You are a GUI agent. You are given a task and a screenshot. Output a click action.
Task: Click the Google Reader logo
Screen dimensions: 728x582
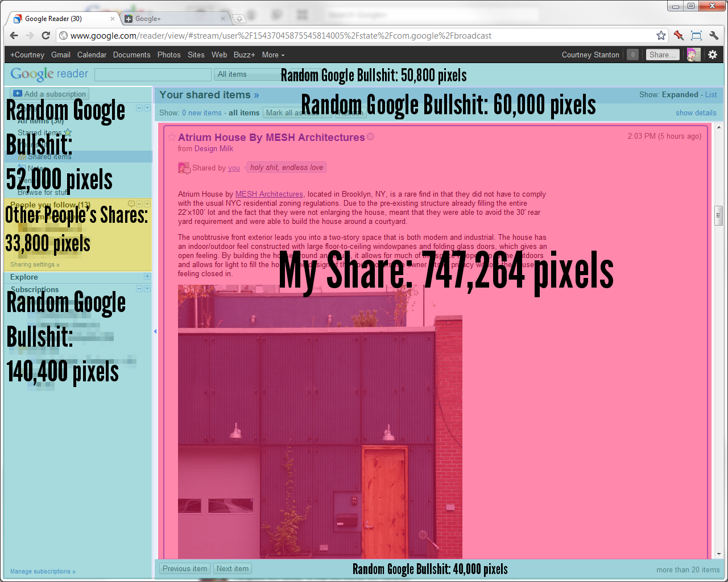(x=49, y=74)
